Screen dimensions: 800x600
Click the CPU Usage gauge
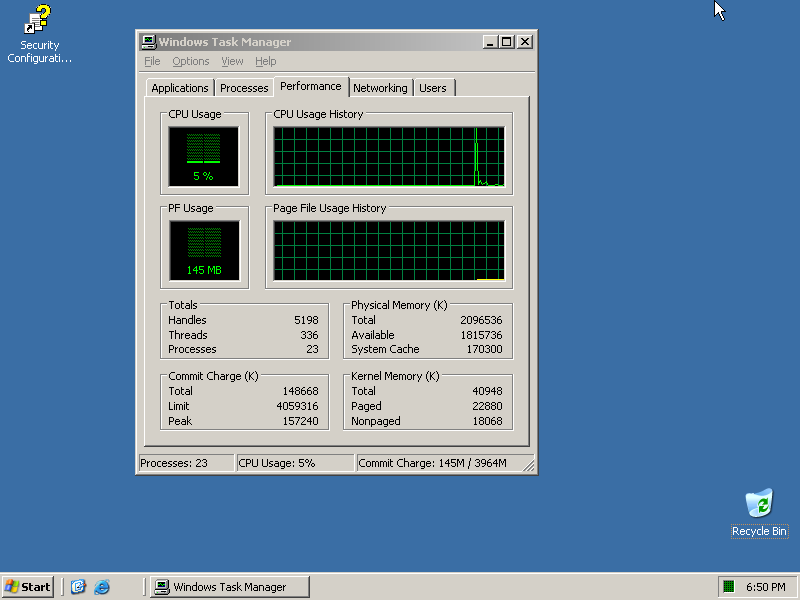(204, 157)
